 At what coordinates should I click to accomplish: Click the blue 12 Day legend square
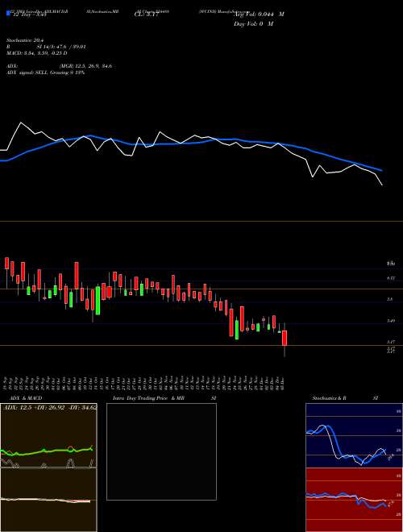(x=8, y=14)
